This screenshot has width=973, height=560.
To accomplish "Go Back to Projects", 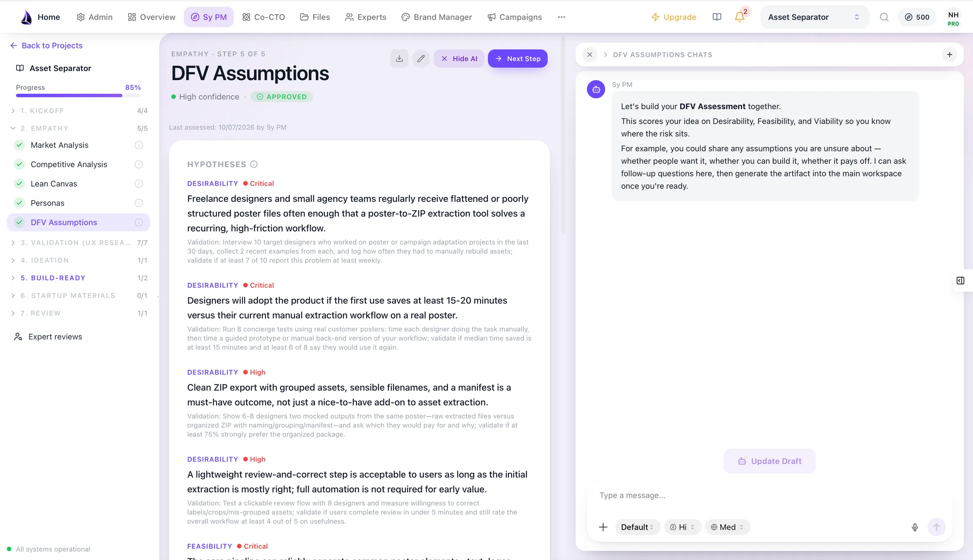I will pyautogui.click(x=46, y=46).
